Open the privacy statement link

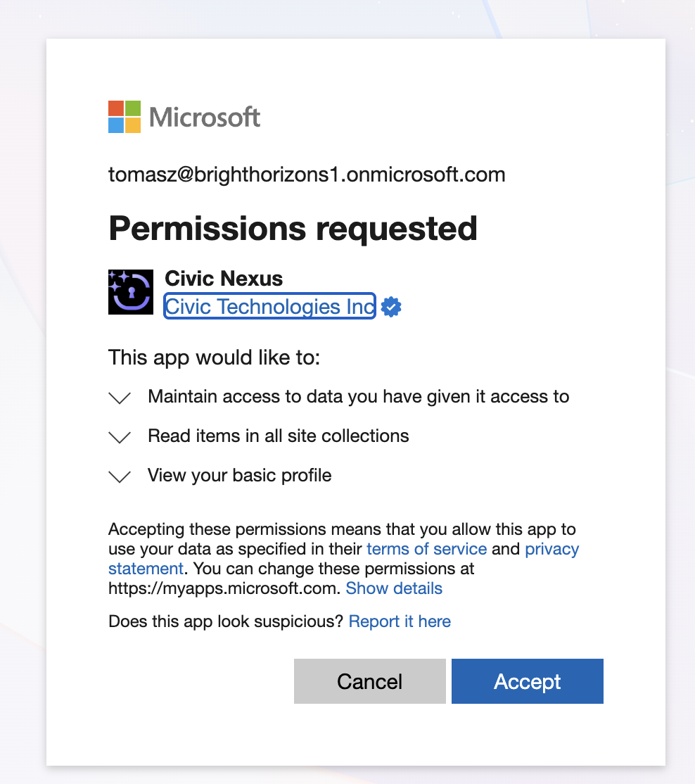552,549
